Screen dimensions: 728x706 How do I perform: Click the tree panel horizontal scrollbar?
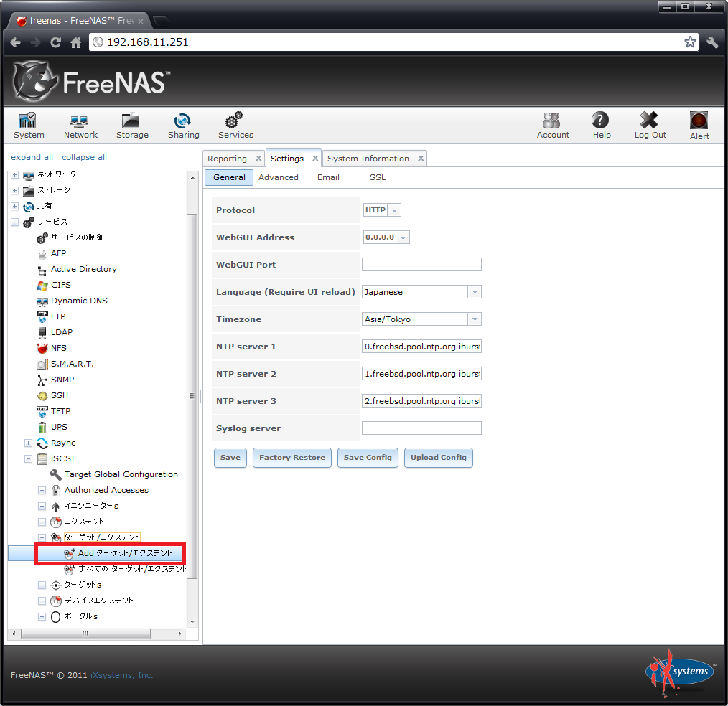coord(85,634)
